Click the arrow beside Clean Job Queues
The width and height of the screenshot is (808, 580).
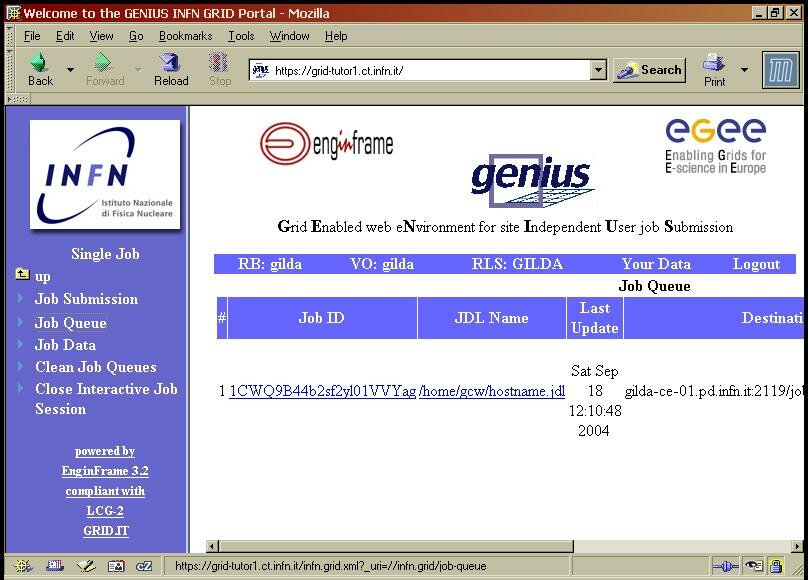(x=20, y=366)
